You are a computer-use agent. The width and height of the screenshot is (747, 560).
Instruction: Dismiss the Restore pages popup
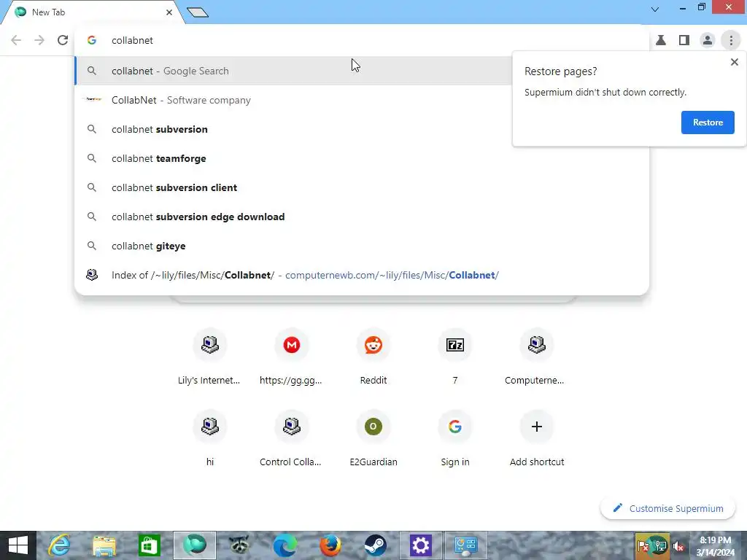pyautogui.click(x=734, y=62)
